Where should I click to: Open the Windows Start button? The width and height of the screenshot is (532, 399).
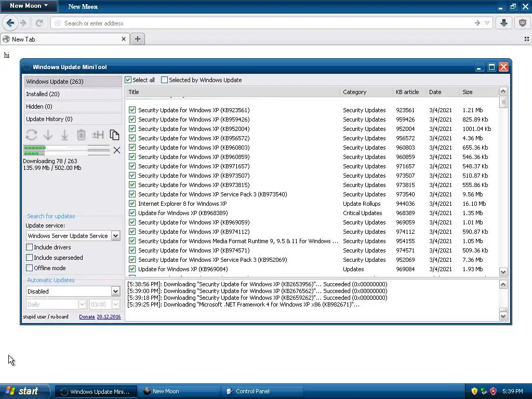[x=24, y=391]
